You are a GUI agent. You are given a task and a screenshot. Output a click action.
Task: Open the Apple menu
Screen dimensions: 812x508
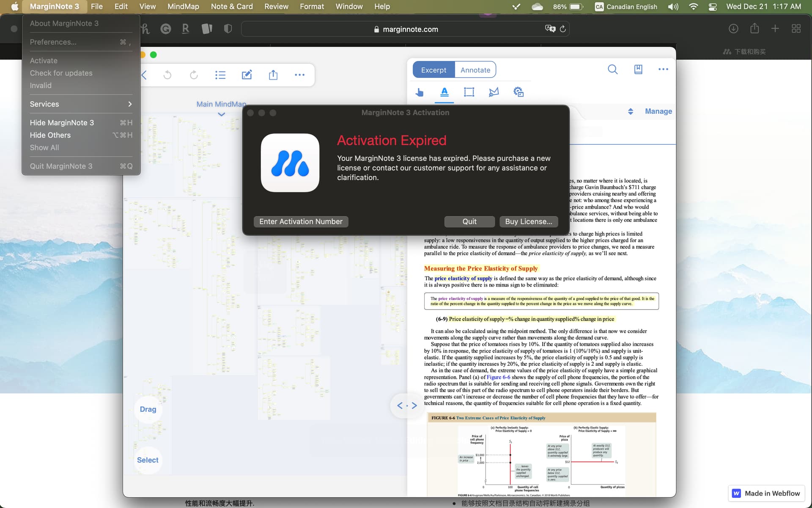pos(14,6)
